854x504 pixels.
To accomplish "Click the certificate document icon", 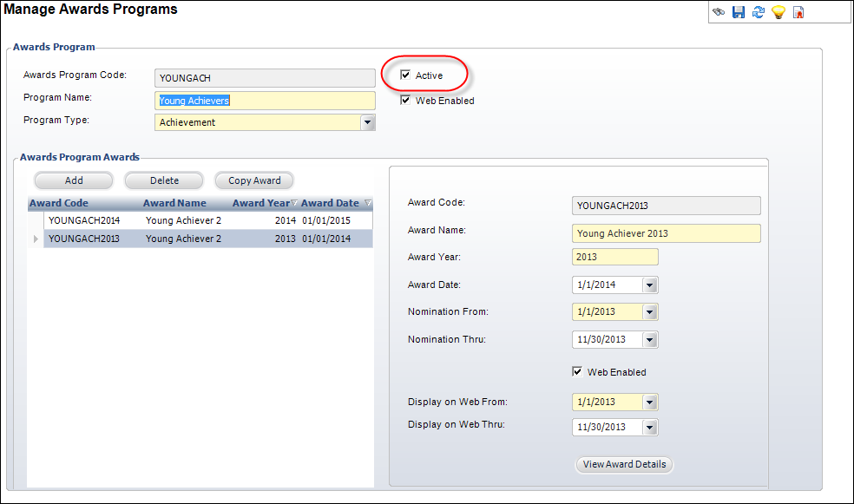I will point(798,12).
